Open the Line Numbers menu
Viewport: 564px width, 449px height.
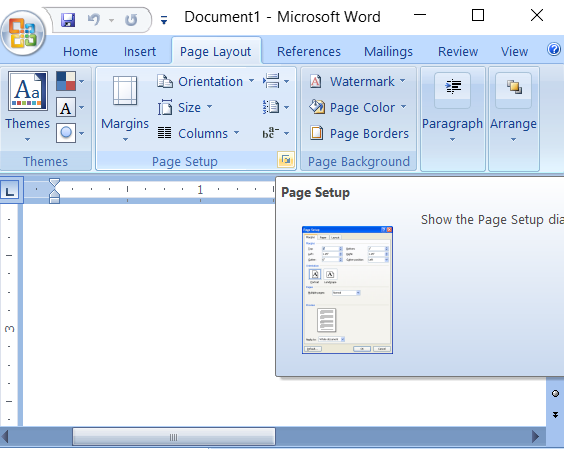(x=276, y=107)
